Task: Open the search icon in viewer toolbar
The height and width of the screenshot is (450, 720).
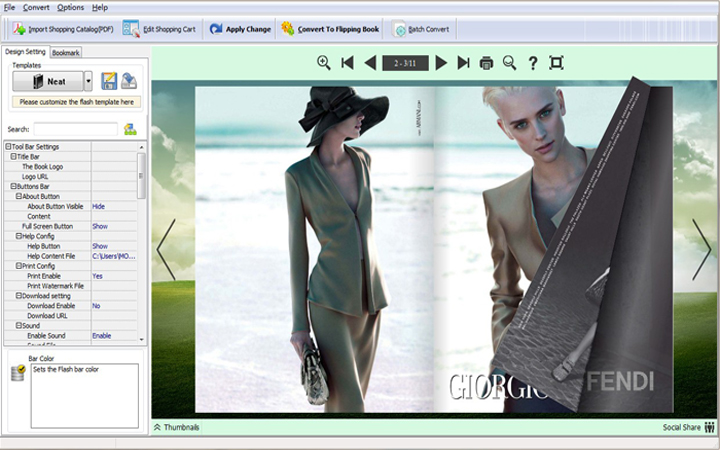Action: (x=509, y=63)
